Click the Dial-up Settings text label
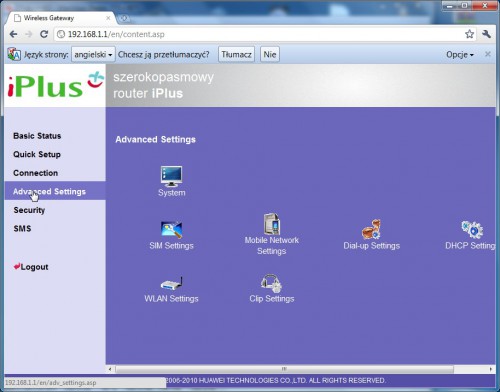This screenshot has width=500, height=392. pyautogui.click(x=371, y=246)
